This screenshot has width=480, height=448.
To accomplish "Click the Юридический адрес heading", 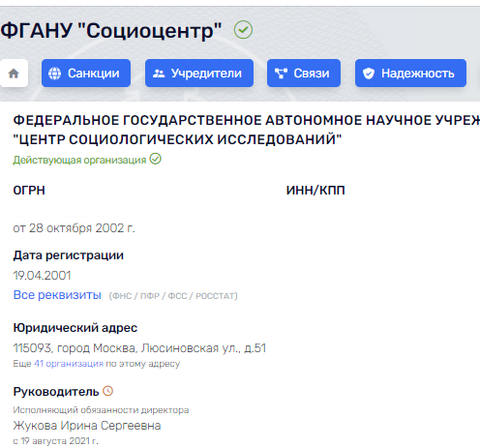I will (75, 328).
